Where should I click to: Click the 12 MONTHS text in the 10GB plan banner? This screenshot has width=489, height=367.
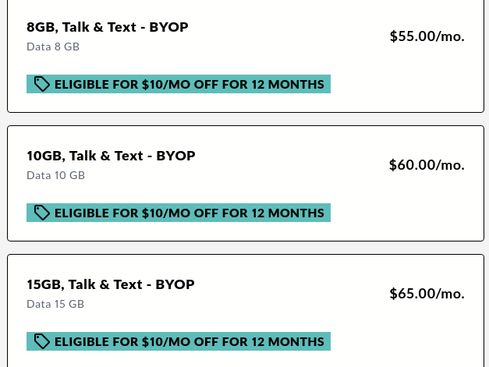click(x=288, y=213)
